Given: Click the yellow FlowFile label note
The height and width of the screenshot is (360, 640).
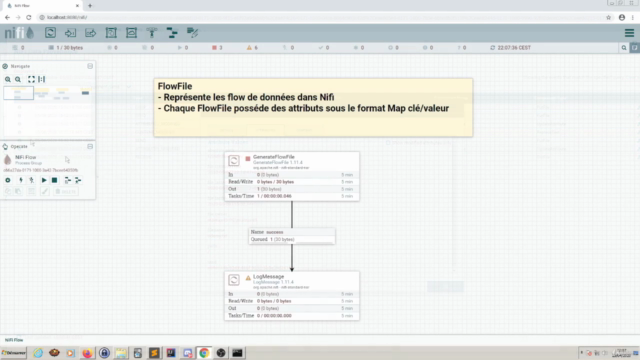Looking at the screenshot, I should (x=313, y=108).
